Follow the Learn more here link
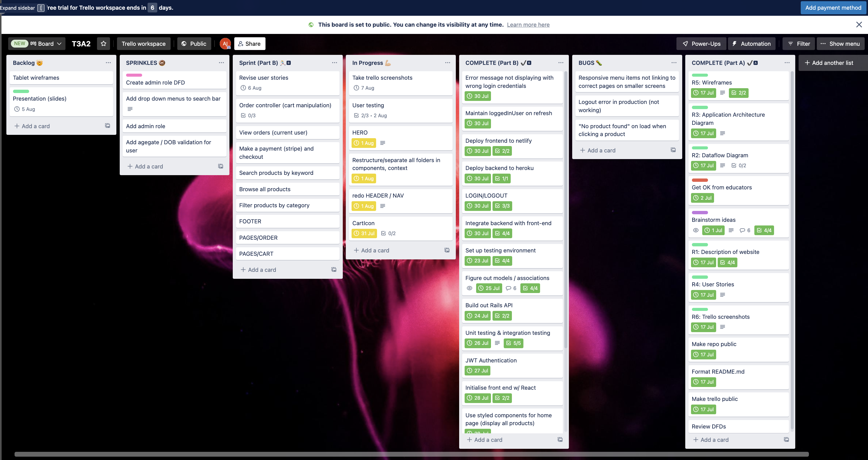The height and width of the screenshot is (460, 868). click(x=528, y=25)
